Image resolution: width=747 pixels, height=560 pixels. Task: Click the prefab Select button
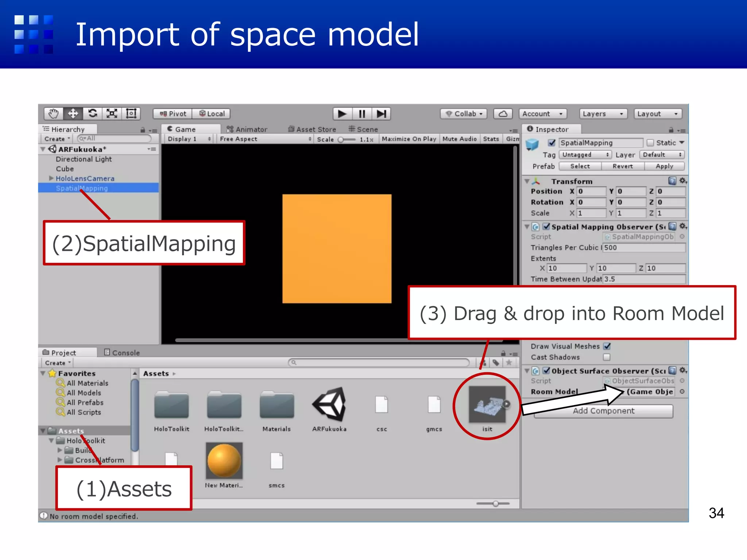pos(580,166)
